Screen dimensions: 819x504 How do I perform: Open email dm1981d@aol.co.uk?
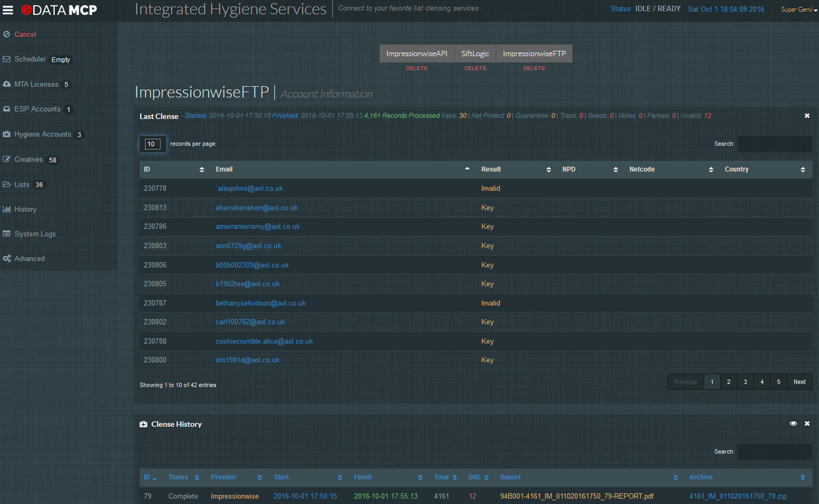[x=247, y=360]
